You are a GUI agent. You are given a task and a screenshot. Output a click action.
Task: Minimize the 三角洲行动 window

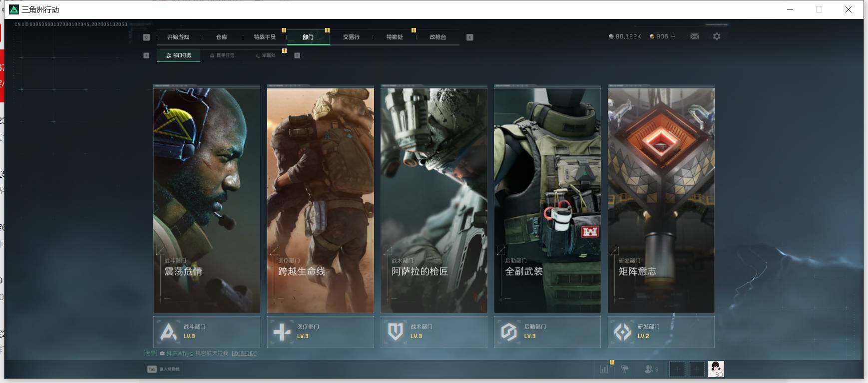[790, 9]
